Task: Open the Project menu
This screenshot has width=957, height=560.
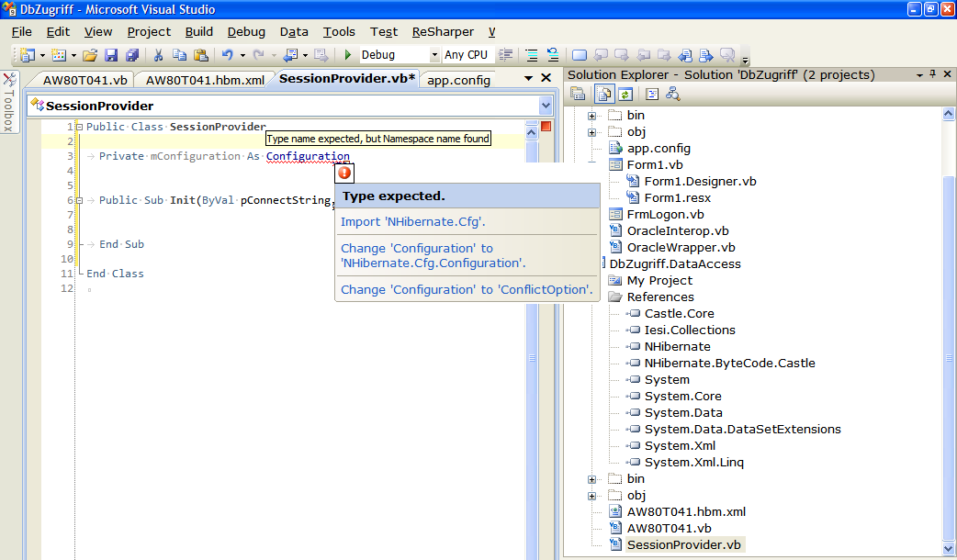Action: pyautogui.click(x=149, y=32)
